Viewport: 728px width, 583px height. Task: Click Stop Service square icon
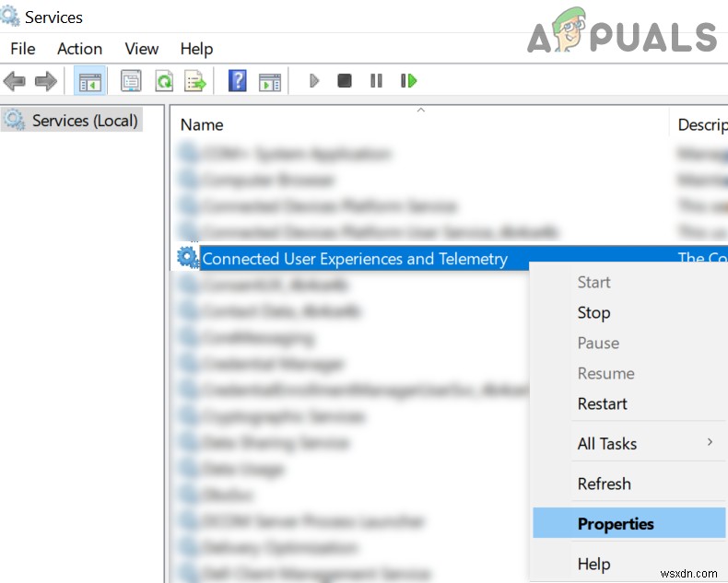coord(344,81)
